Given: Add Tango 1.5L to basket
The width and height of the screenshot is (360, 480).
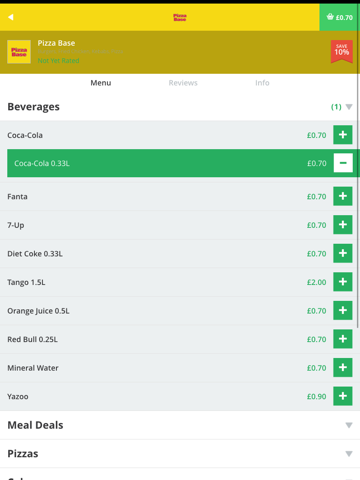Looking at the screenshot, I should pos(343,282).
